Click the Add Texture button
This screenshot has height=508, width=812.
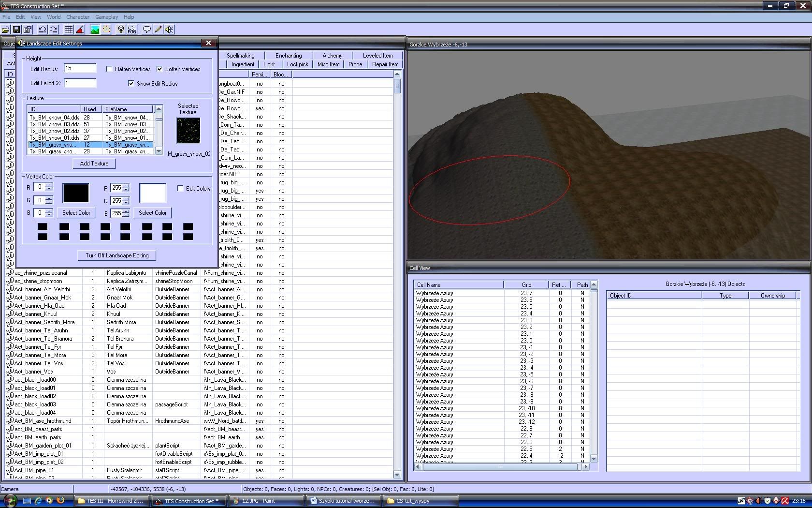pyautogui.click(x=94, y=164)
